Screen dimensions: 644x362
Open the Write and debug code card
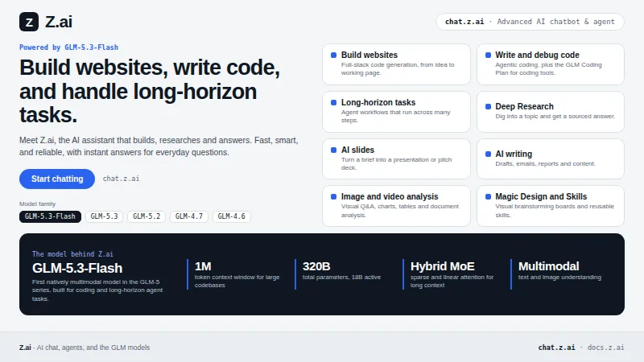pyautogui.click(x=551, y=64)
